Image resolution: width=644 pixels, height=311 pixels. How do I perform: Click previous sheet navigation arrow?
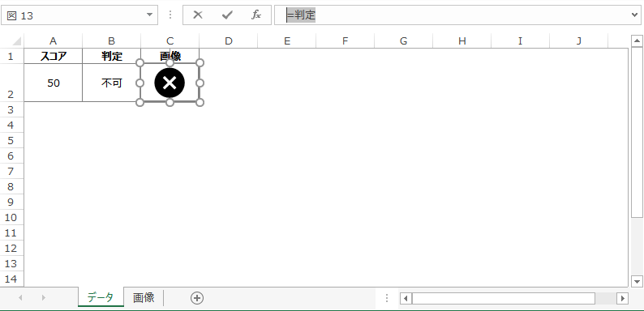coord(20,298)
